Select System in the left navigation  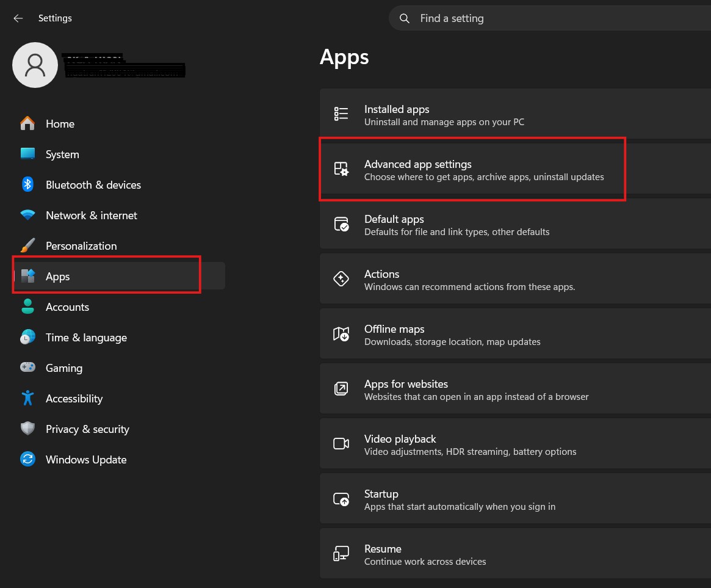pyautogui.click(x=62, y=154)
